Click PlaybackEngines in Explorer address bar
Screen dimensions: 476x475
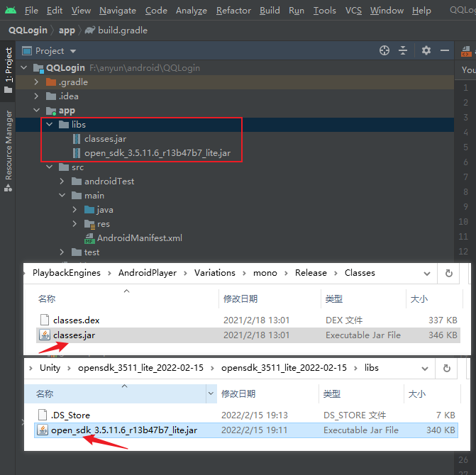pyautogui.click(x=67, y=273)
